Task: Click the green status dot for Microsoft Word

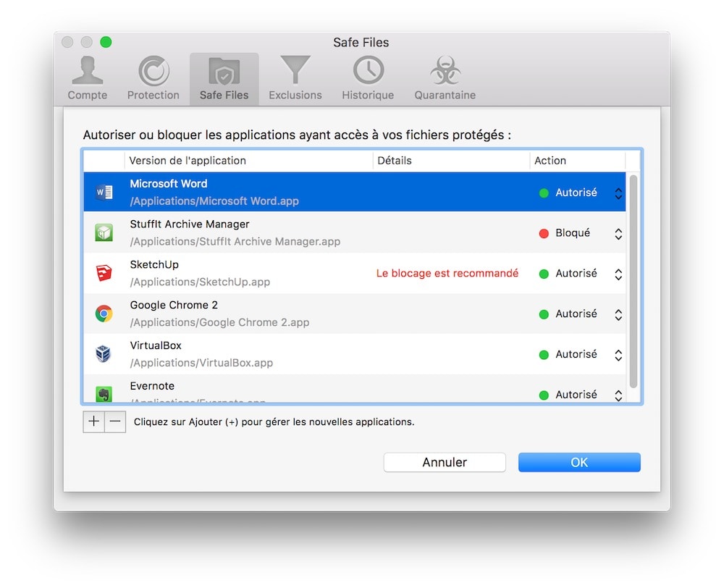Action: point(544,193)
